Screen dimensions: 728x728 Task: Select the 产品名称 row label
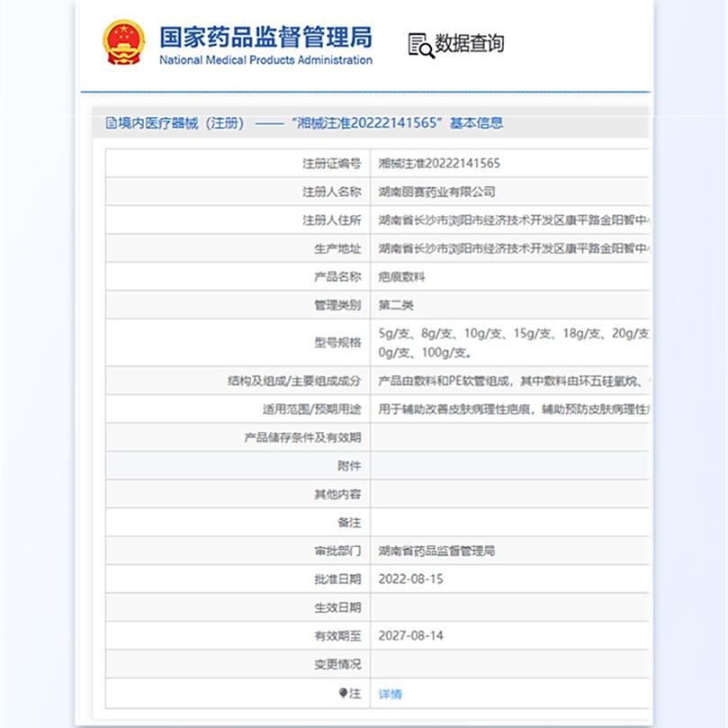[x=337, y=277]
